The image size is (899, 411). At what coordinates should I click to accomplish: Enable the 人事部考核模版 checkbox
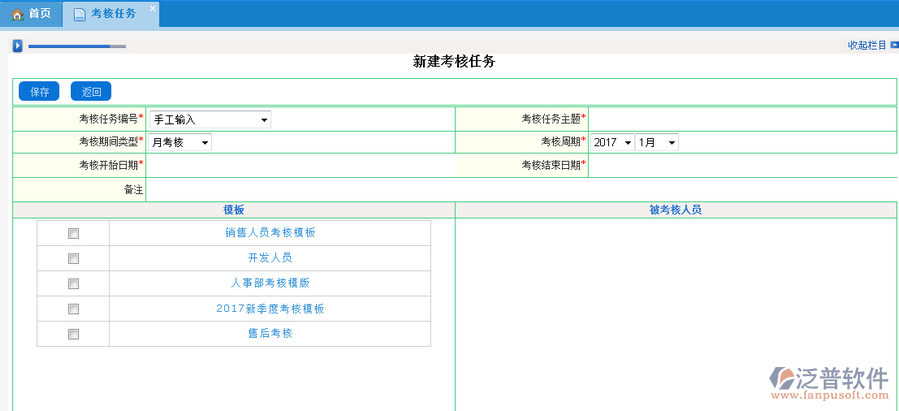point(73,283)
